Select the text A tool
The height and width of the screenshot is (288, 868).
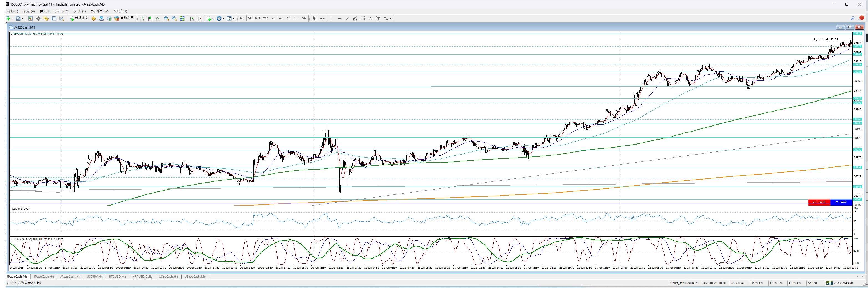point(370,18)
